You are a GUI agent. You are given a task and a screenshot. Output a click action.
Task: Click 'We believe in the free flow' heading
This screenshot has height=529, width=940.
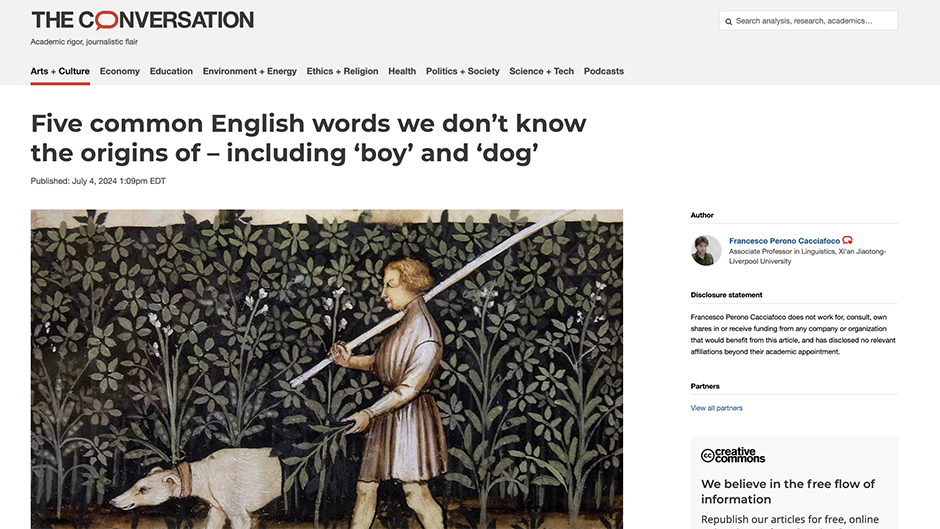(788, 491)
